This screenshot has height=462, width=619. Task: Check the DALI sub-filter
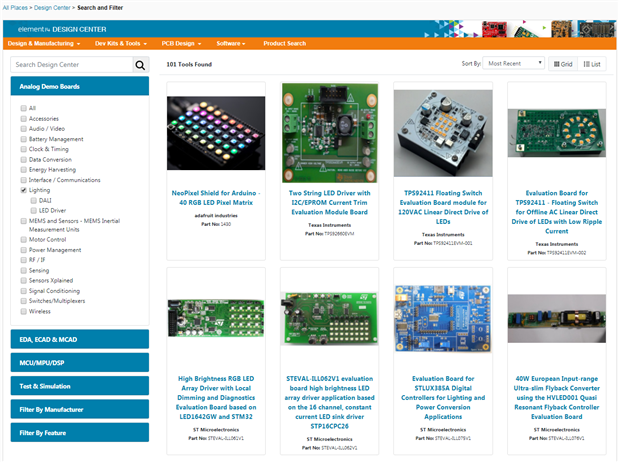34,201
